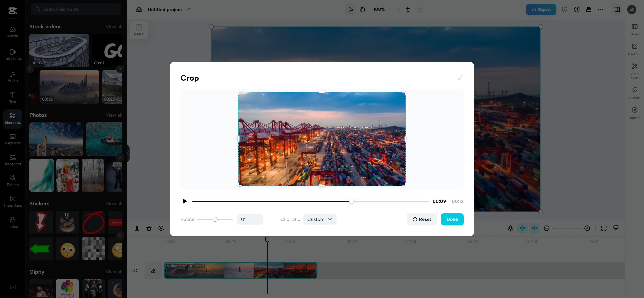Viewport: 644px width, 298px height.
Task: Open the Clip ratio dropdown
Action: click(x=319, y=219)
